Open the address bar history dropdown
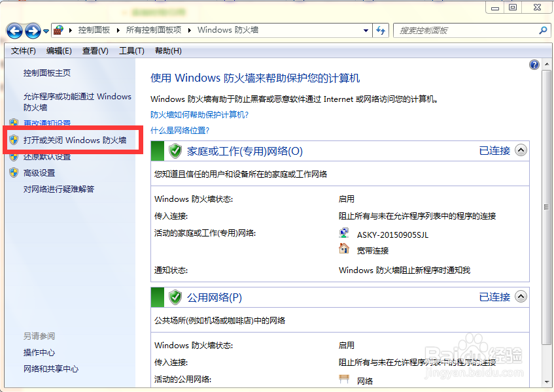Viewport: 554px width, 392px height. (x=366, y=31)
